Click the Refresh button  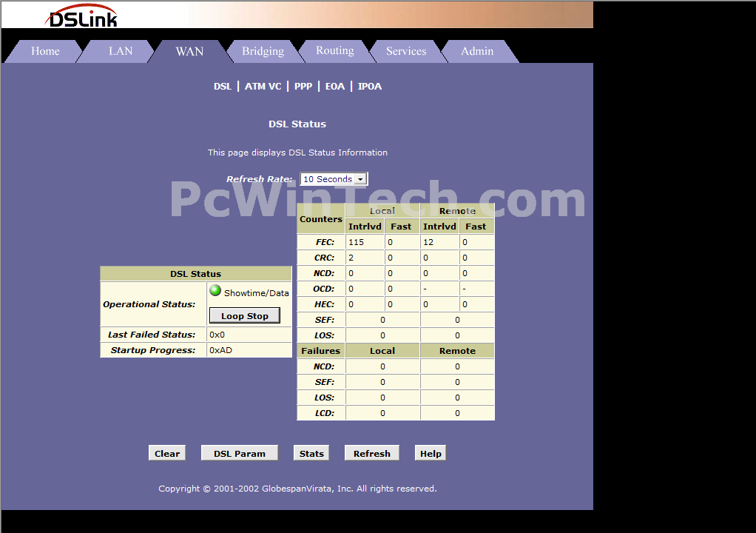(372, 453)
